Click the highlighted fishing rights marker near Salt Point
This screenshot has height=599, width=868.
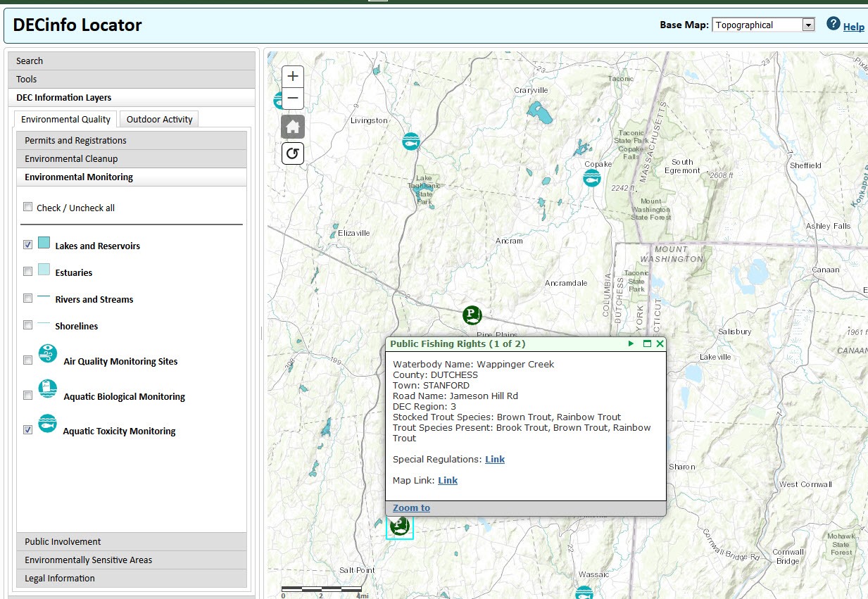[x=400, y=526]
